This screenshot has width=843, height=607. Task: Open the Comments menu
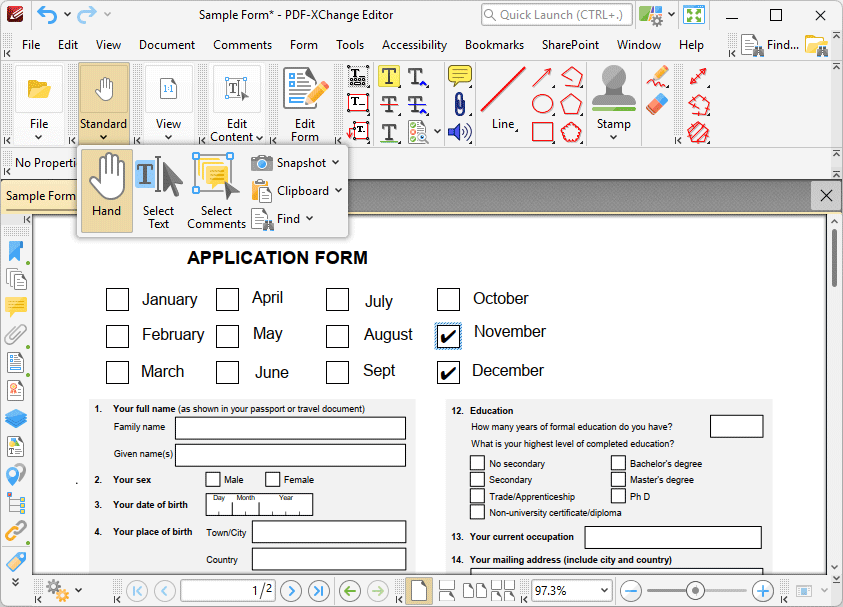(x=242, y=45)
